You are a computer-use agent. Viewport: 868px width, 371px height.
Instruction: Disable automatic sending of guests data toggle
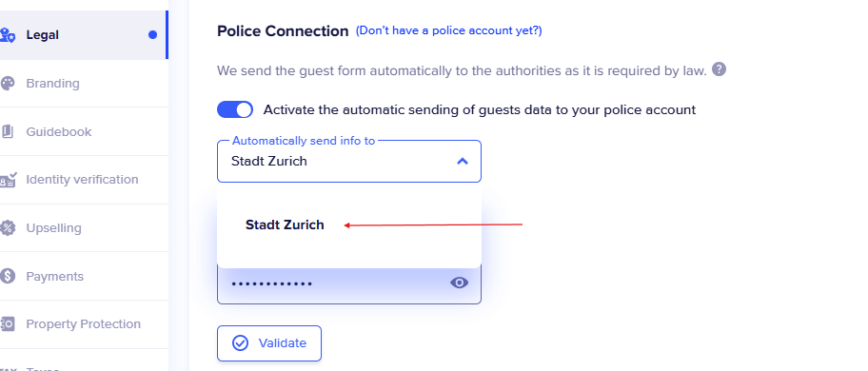coord(235,109)
